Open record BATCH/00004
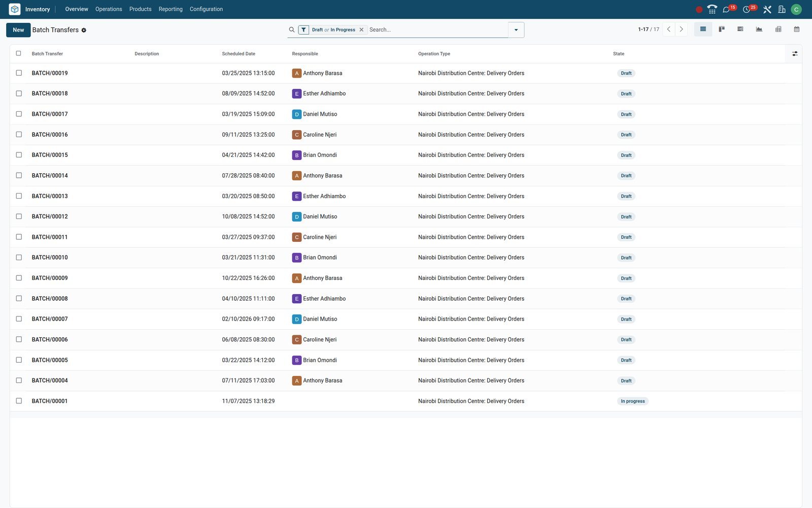Screen dimensions: 812x508 (50, 380)
